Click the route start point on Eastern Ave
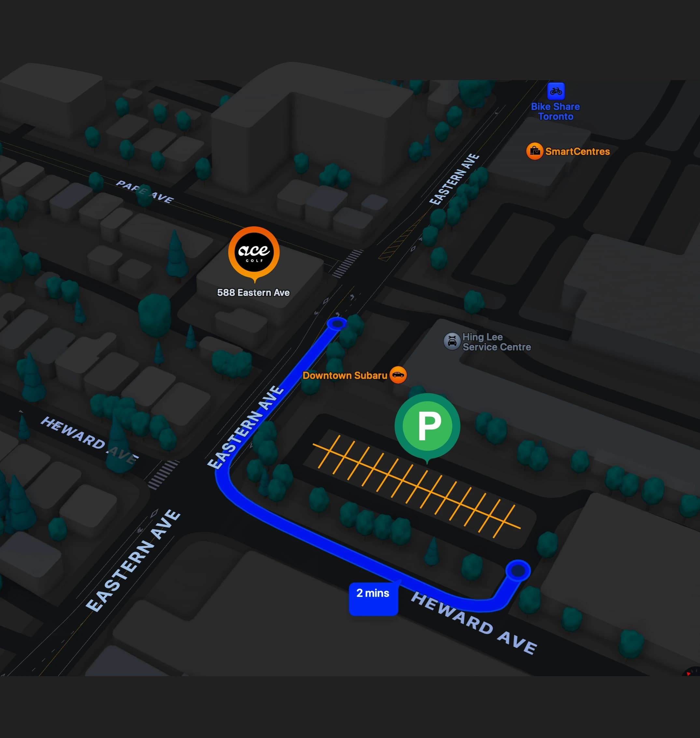The height and width of the screenshot is (738, 700). point(337,324)
